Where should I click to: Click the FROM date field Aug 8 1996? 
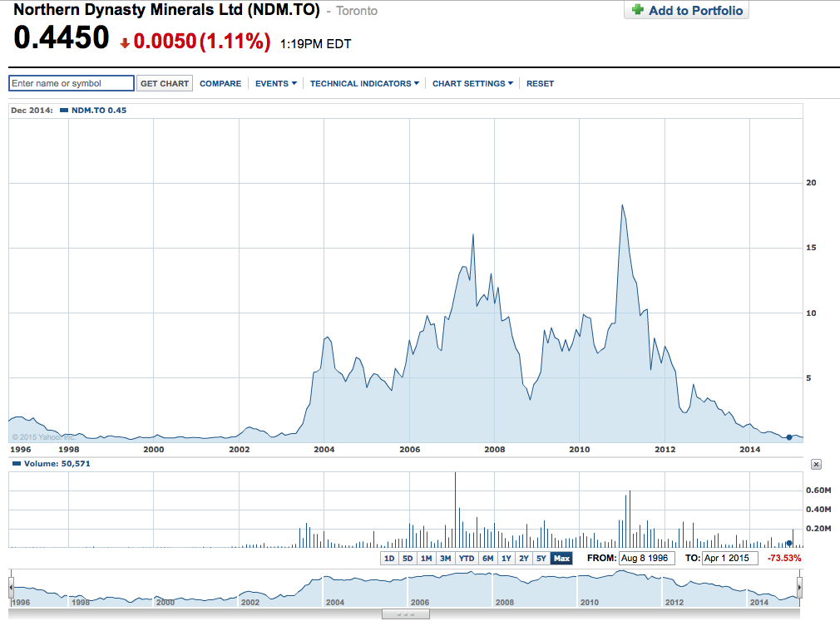tap(646, 559)
